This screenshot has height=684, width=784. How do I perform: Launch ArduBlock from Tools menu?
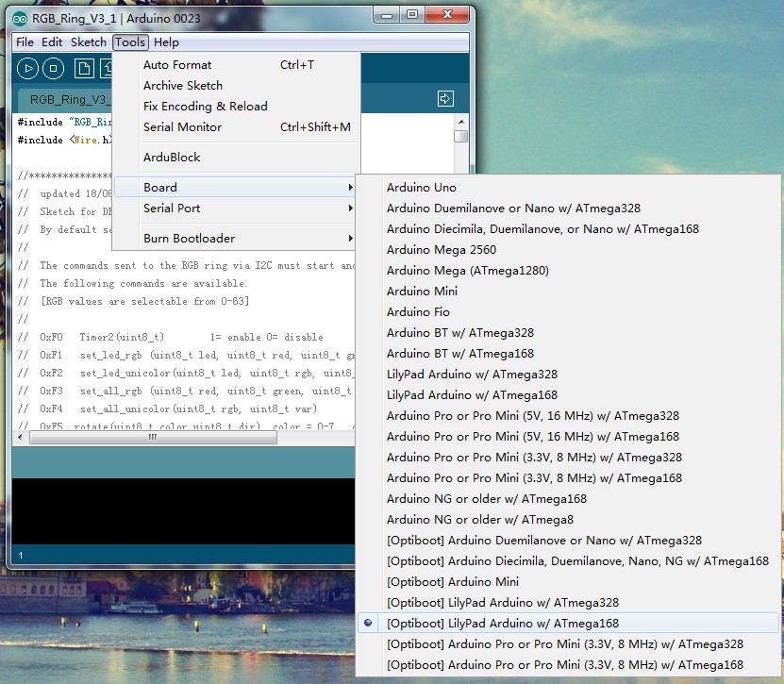click(236, 157)
